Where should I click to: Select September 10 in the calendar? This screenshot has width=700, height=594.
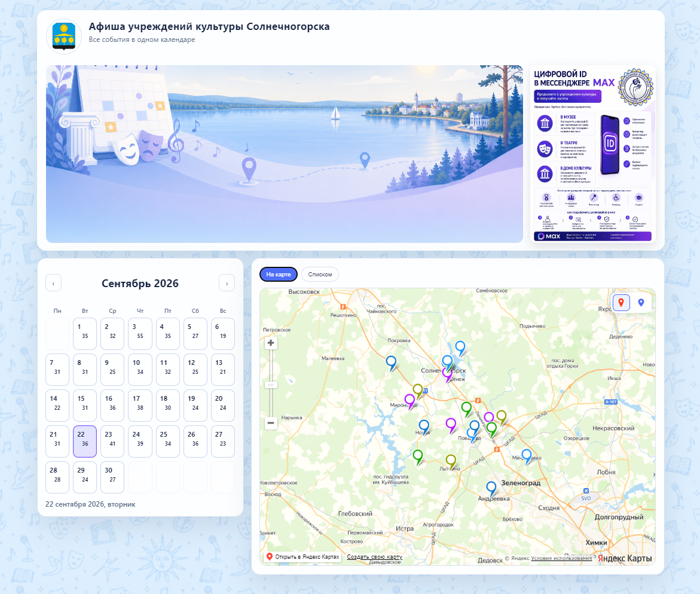coord(140,369)
